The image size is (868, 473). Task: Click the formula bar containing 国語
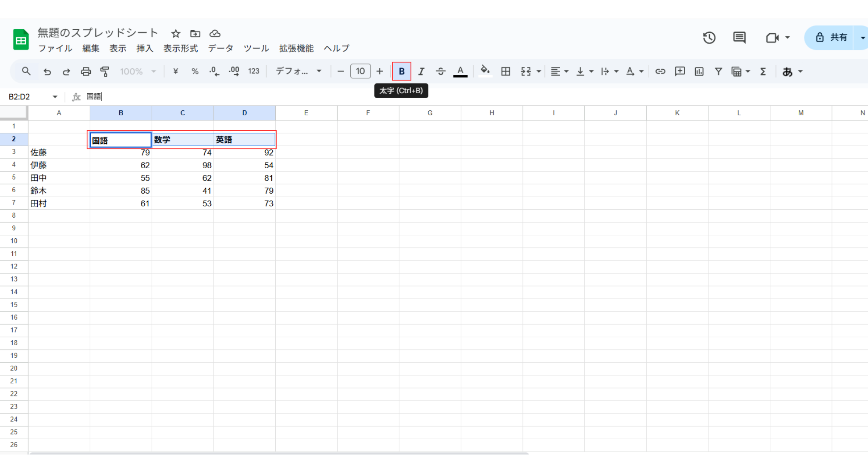476,97
